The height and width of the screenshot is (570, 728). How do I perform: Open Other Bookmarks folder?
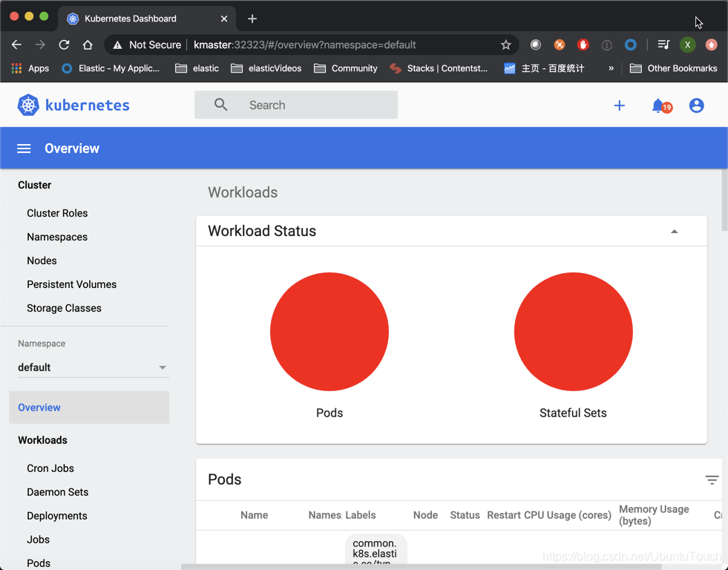tap(673, 68)
